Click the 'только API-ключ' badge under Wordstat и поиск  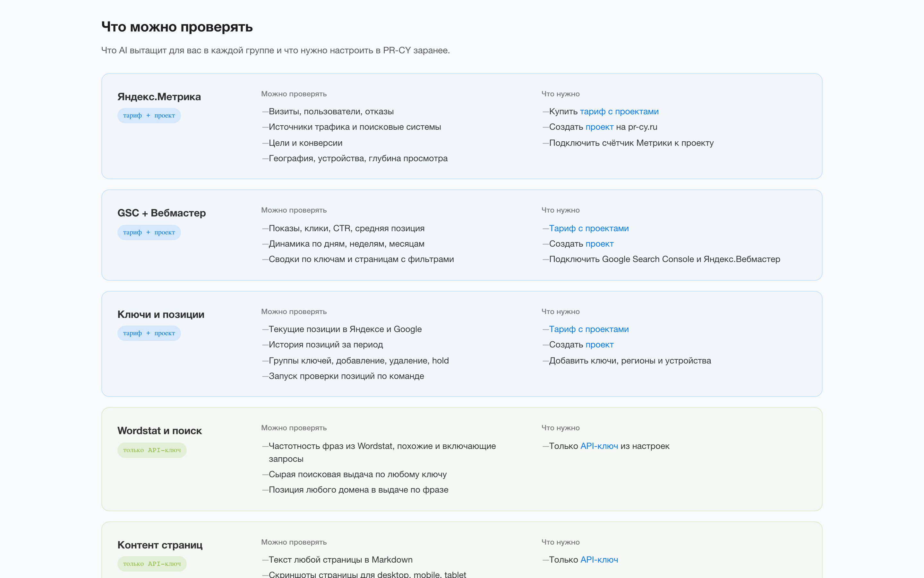[152, 450]
